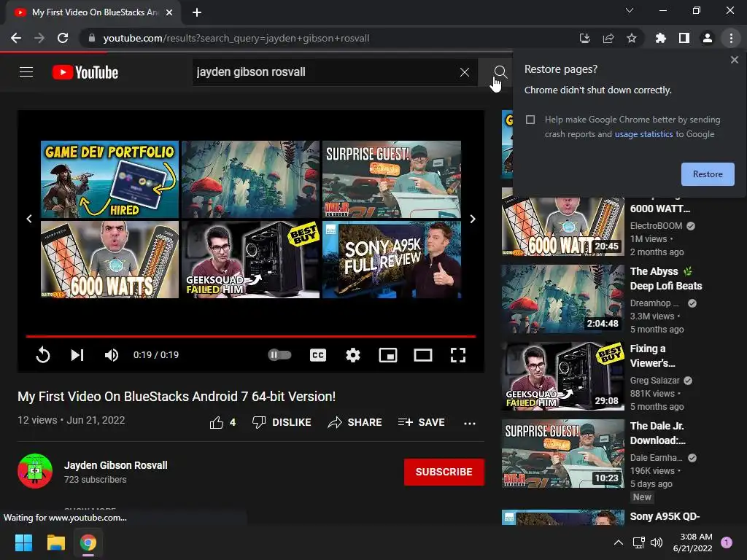Open the Windows Start menu
Viewport: 747px width, 560px height.
point(23,542)
